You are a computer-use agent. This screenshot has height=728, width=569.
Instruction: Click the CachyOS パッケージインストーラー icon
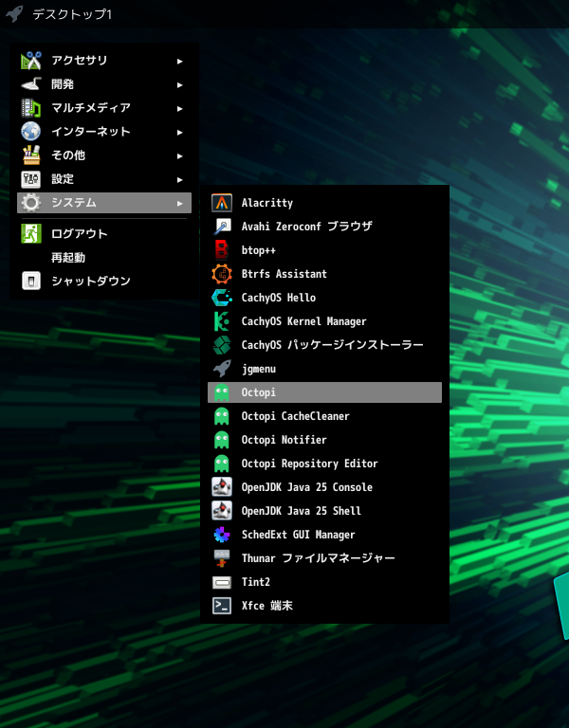click(222, 345)
